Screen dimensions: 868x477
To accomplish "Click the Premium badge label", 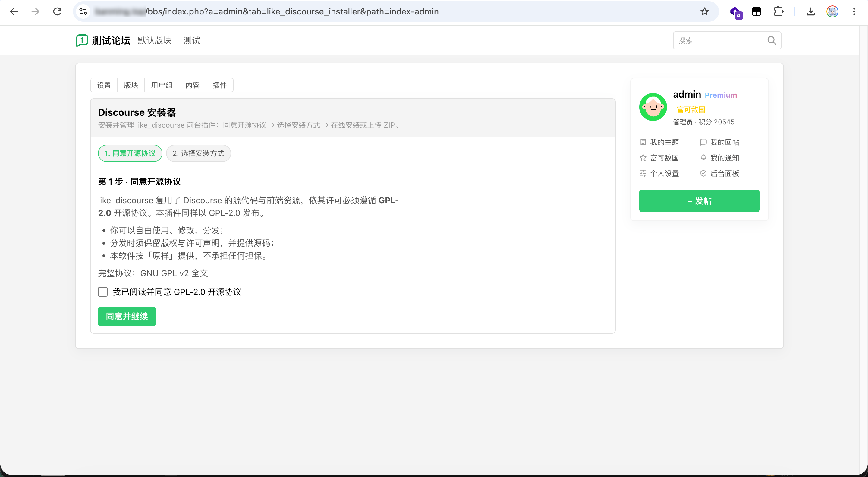I will (721, 95).
